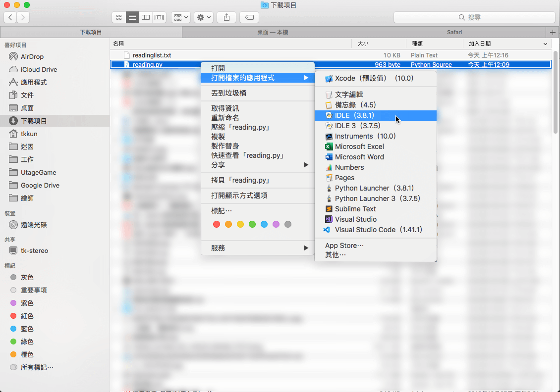Filter by 紅色 tag in sidebar
The height and width of the screenshot is (392, 560).
pos(27,316)
